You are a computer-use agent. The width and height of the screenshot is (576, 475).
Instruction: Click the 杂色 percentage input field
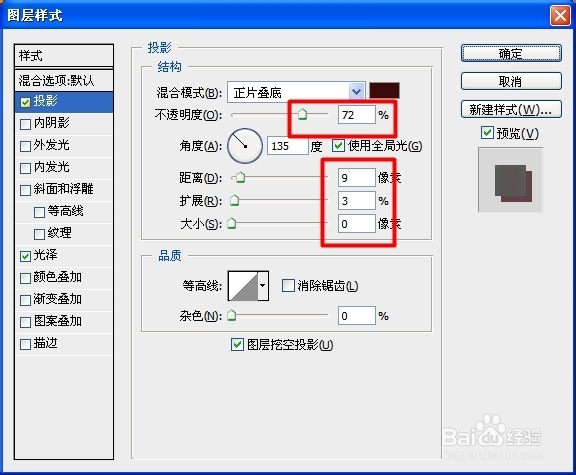(357, 316)
